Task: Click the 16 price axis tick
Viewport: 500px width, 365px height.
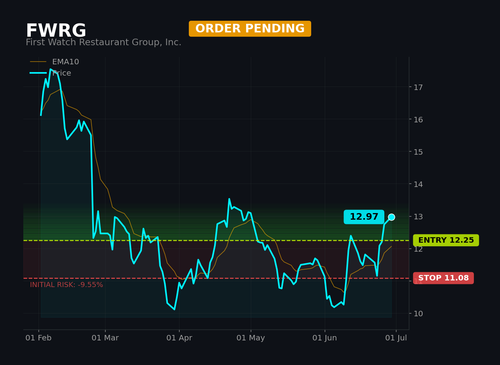Action: 418,120
